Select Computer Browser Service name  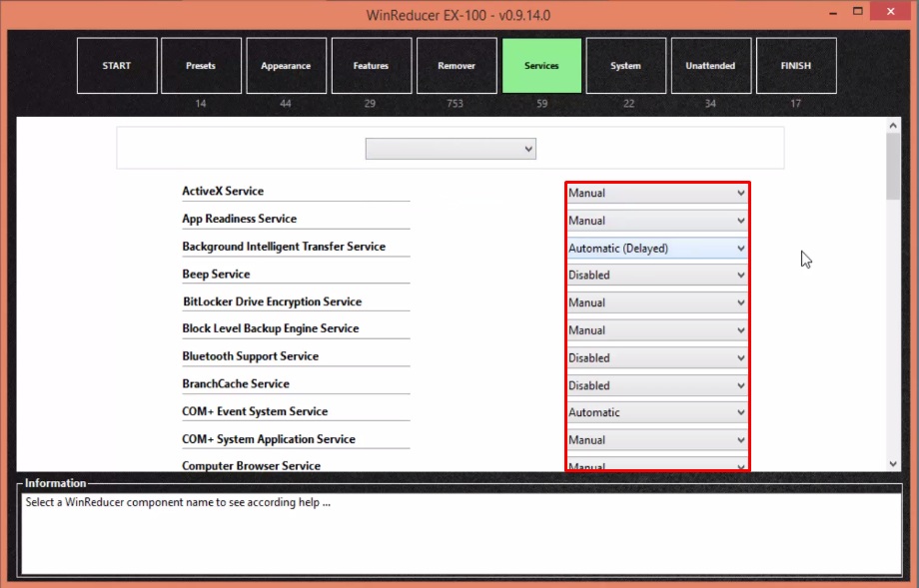[251, 465]
